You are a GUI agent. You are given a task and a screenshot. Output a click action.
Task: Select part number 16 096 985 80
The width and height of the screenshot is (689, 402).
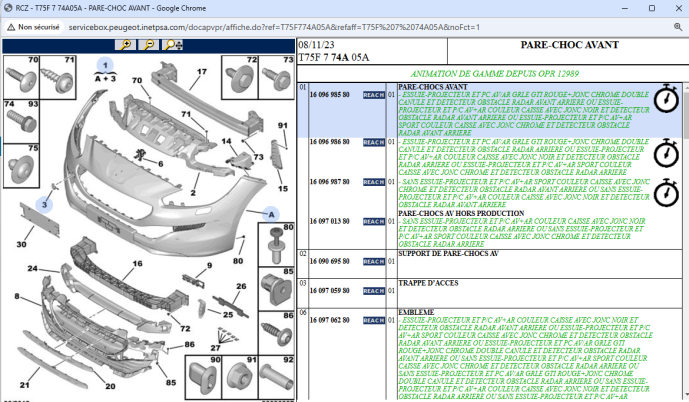tap(330, 95)
